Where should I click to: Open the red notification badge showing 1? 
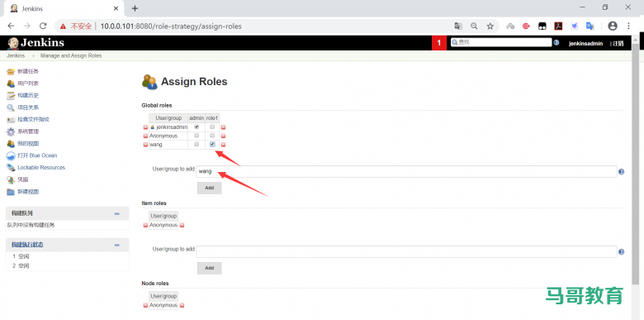tap(439, 43)
